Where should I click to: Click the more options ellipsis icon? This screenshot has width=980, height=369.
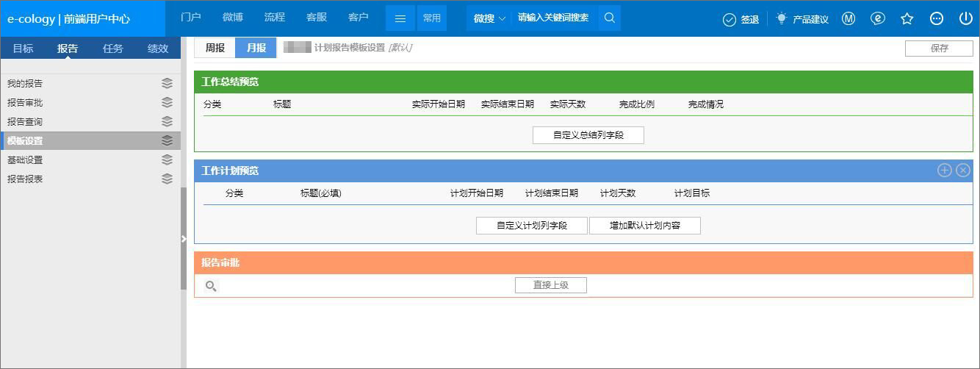click(937, 19)
